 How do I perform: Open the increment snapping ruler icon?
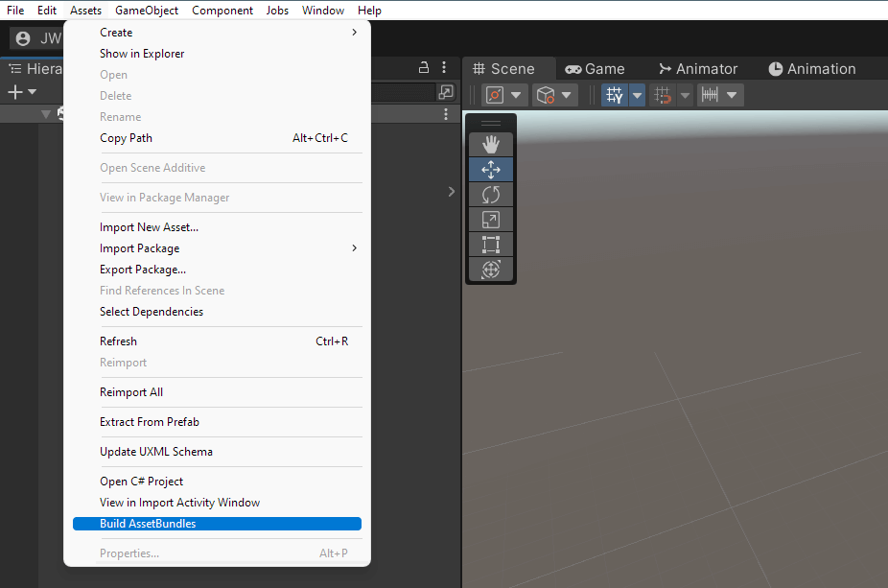click(711, 95)
